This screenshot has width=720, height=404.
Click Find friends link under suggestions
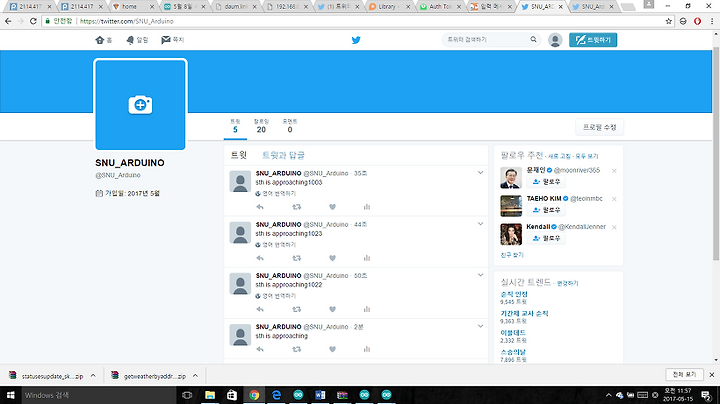(x=512, y=255)
